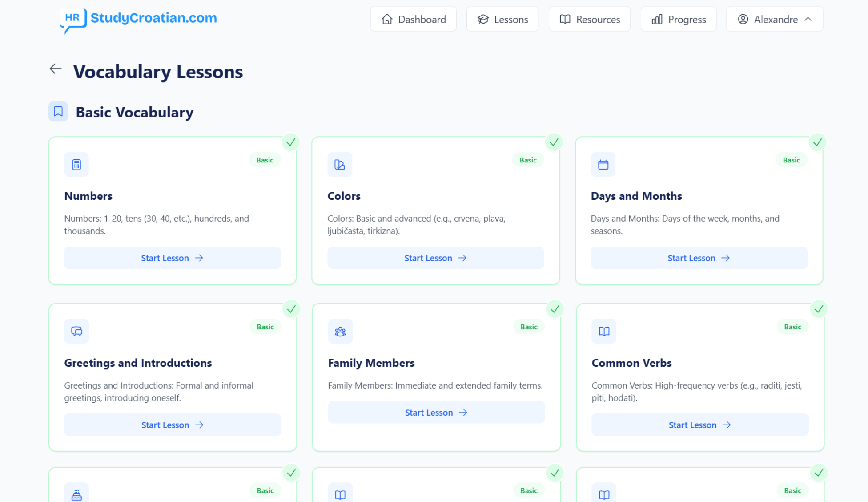Click the completed checkmark on Common Verbs card
Screen dimensions: 868x502
point(819,309)
